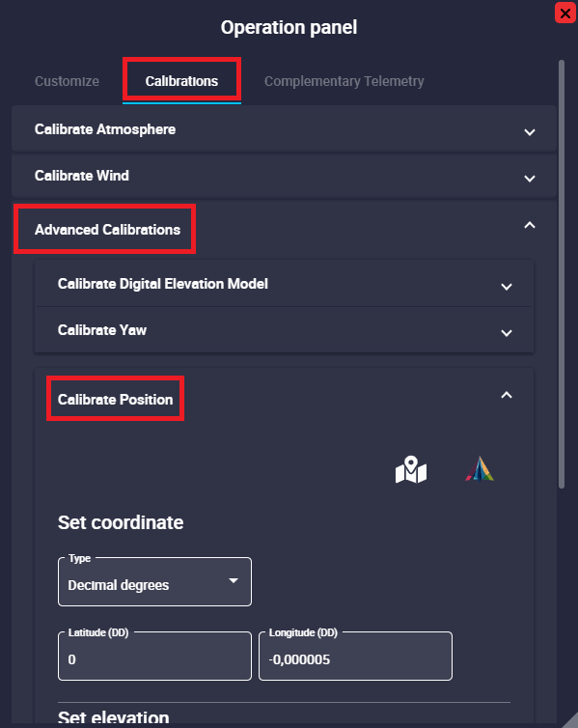The height and width of the screenshot is (728, 578).
Task: Collapse Advanced Calibrations chevron
Action: click(x=530, y=225)
